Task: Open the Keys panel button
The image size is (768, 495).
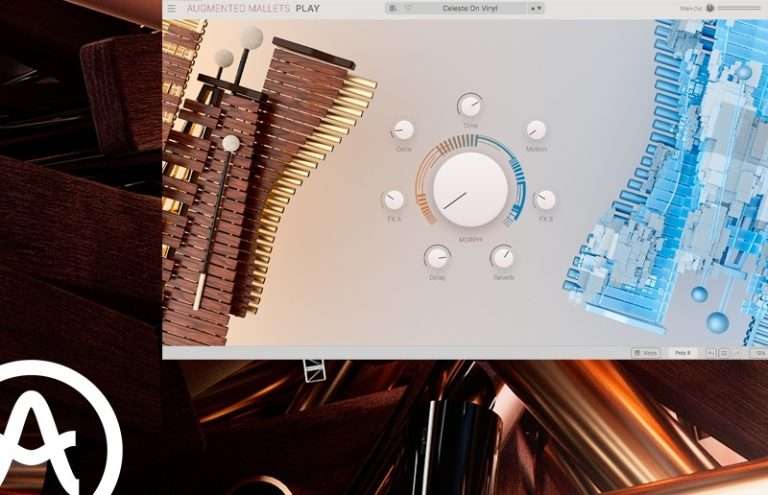Action: tap(645, 353)
